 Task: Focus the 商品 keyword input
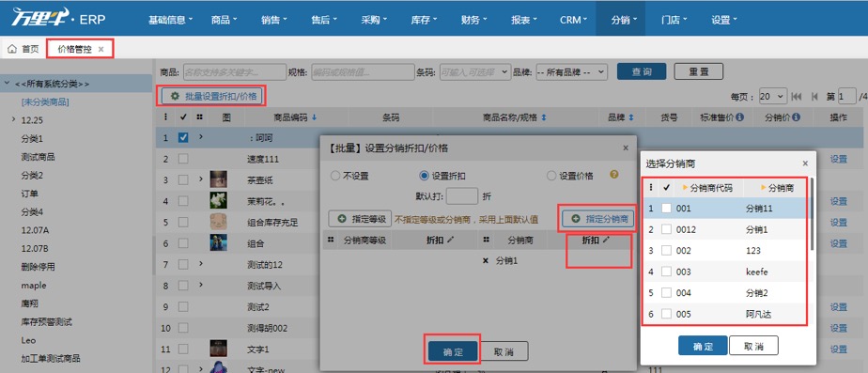pyautogui.click(x=235, y=72)
